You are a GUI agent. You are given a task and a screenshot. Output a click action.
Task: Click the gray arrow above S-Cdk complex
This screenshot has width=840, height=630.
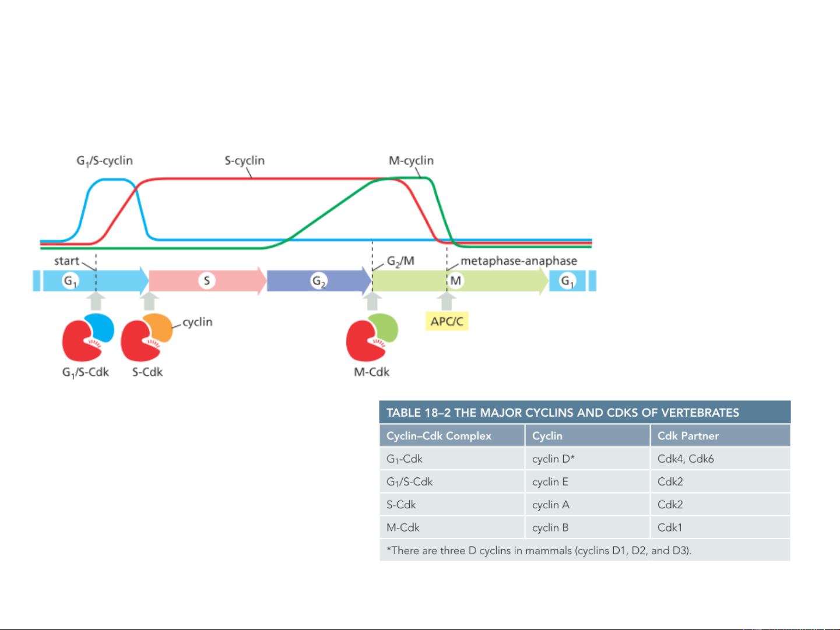pos(150,301)
